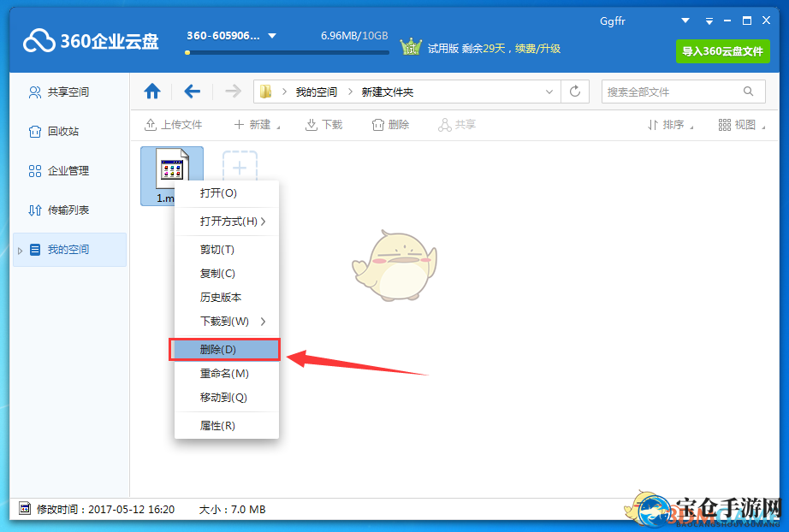This screenshot has height=532, width=789.
Task: Open the main menu lined arrow icon
Action: point(709,21)
